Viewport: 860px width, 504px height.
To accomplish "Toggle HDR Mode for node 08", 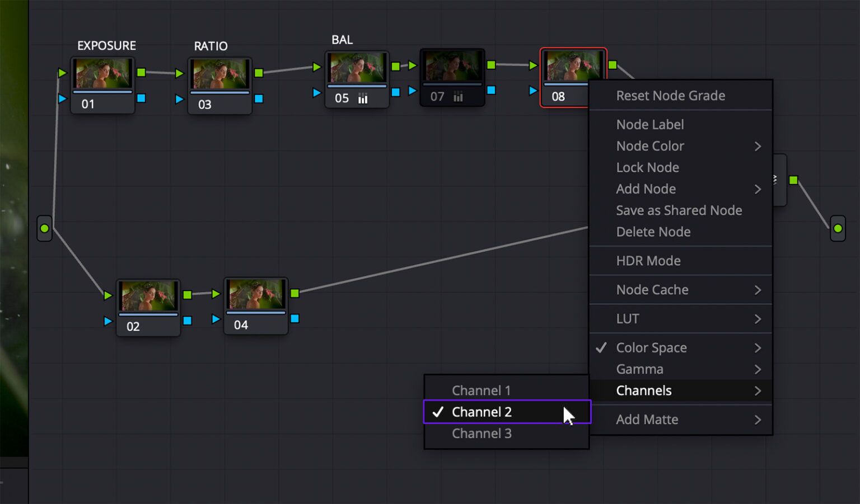I will click(648, 261).
